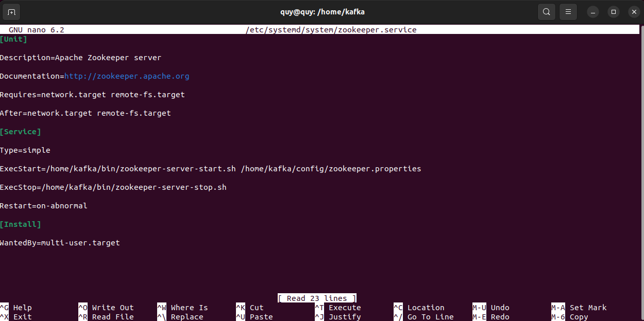644x321 pixels.
Task: Place cursor on the ExecStart line
Action: [x=206, y=168]
